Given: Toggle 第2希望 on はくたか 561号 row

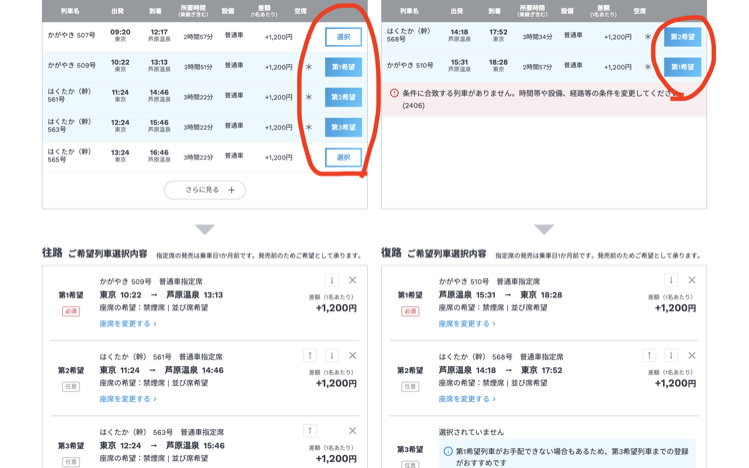Looking at the screenshot, I should coord(343,97).
